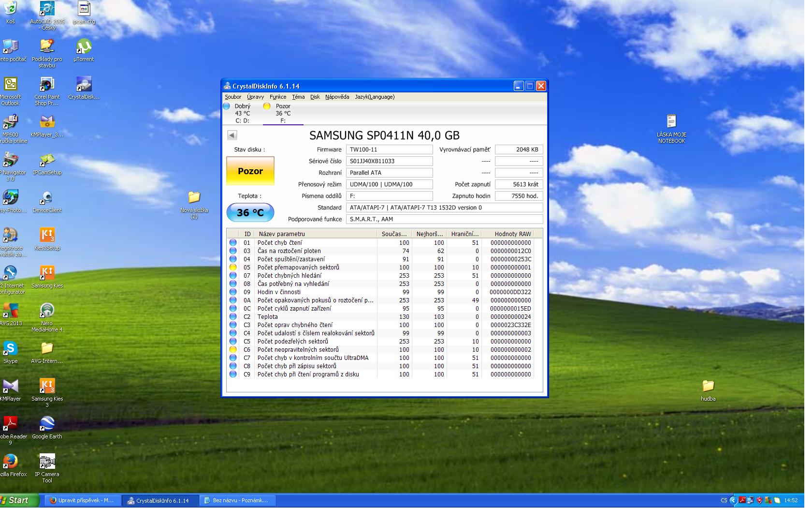Click the yellow Pozor health status button

250,171
